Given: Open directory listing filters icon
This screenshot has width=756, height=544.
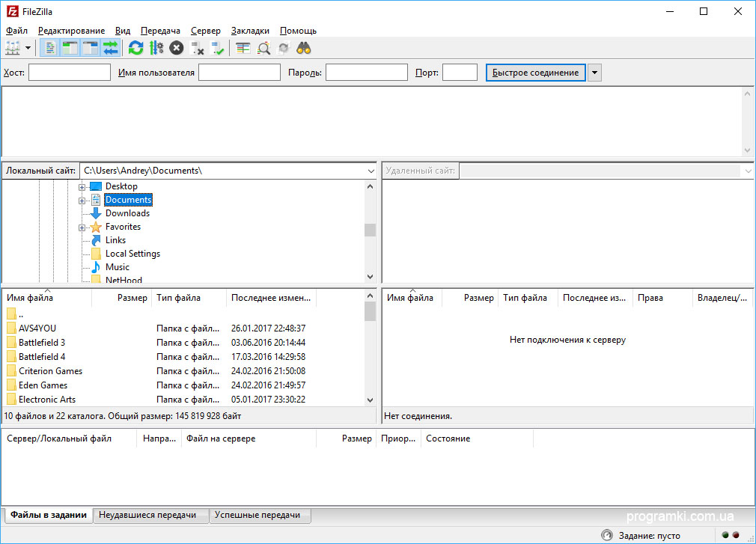Looking at the screenshot, I should pyautogui.click(x=243, y=48).
